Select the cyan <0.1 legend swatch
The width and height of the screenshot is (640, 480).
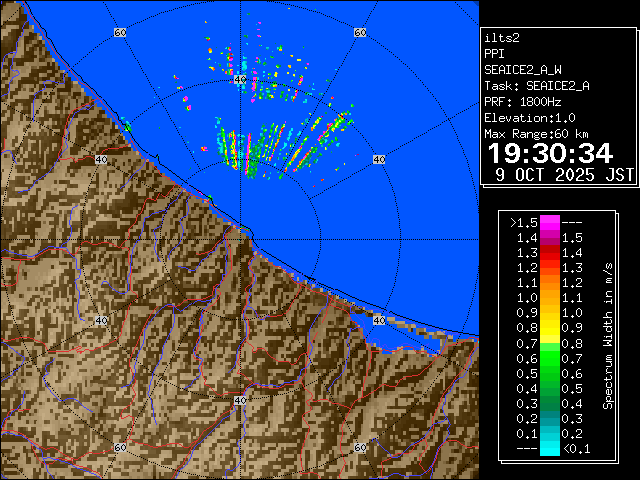tap(549, 449)
